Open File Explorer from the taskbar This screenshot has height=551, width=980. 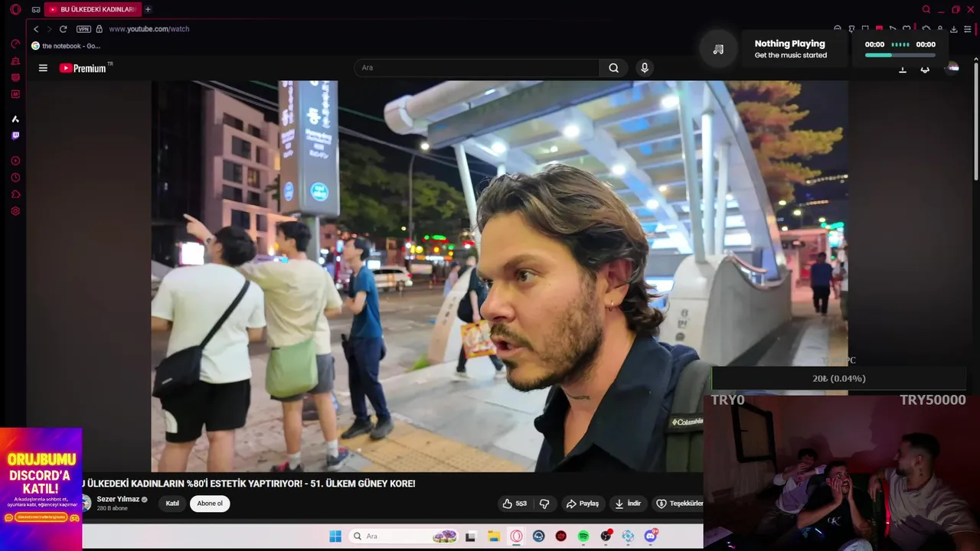tap(494, 536)
